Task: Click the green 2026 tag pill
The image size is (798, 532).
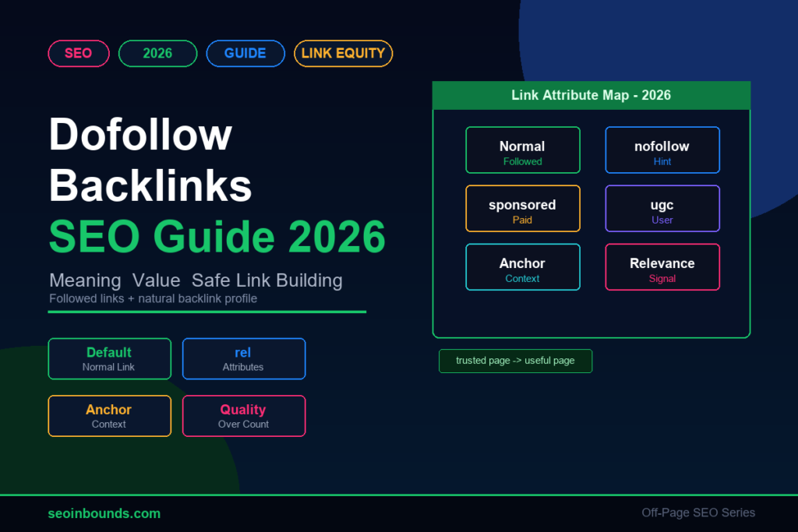Action: point(157,54)
